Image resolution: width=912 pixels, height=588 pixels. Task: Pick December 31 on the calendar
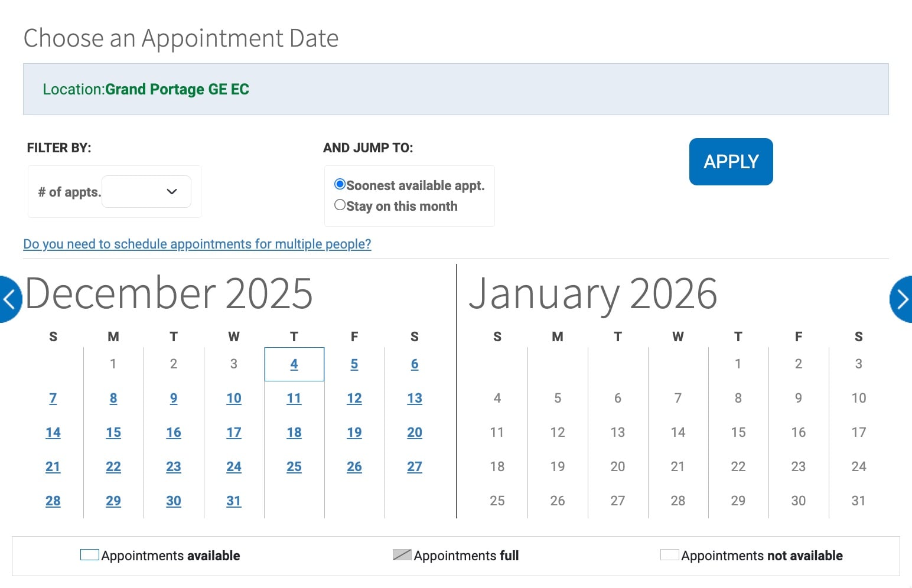click(234, 501)
